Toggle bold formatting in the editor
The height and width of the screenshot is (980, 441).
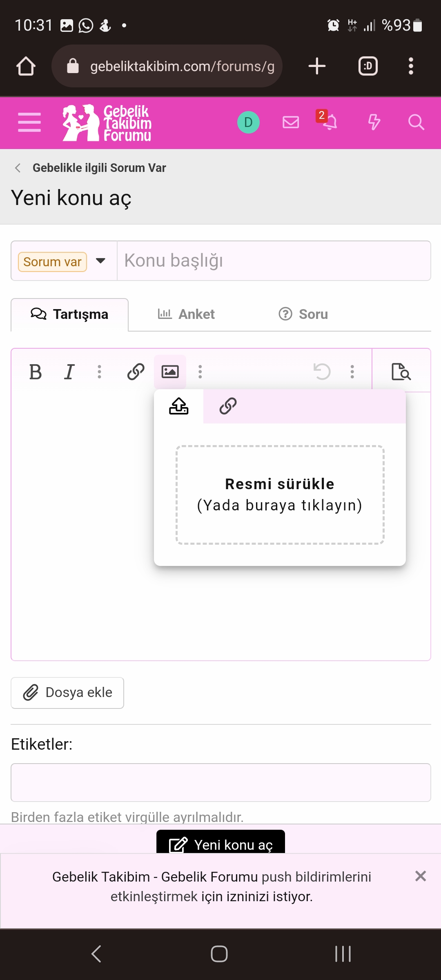[x=36, y=371]
